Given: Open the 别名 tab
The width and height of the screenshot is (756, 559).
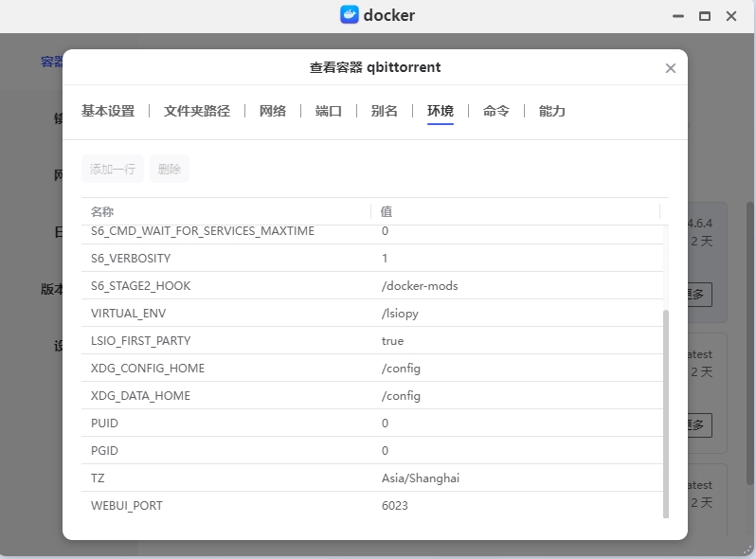Looking at the screenshot, I should tap(385, 111).
